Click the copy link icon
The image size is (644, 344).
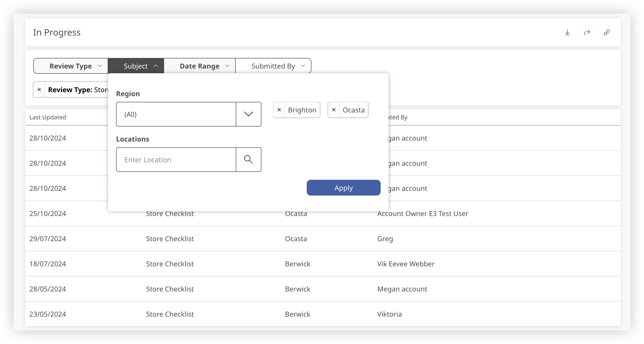(607, 32)
